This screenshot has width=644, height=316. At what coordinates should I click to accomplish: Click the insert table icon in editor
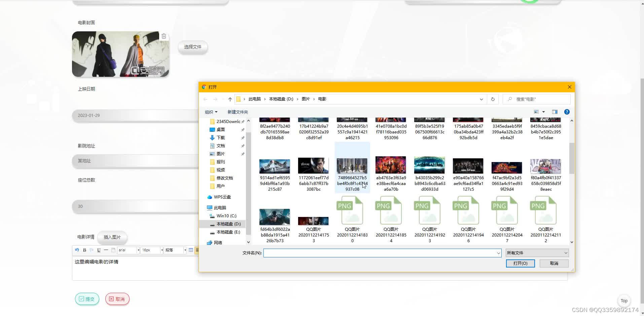point(191,250)
